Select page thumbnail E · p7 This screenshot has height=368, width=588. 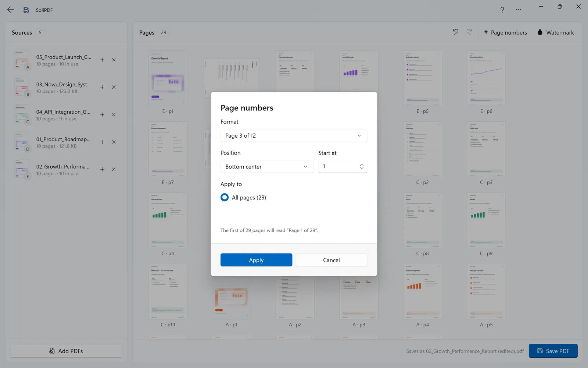click(x=168, y=149)
